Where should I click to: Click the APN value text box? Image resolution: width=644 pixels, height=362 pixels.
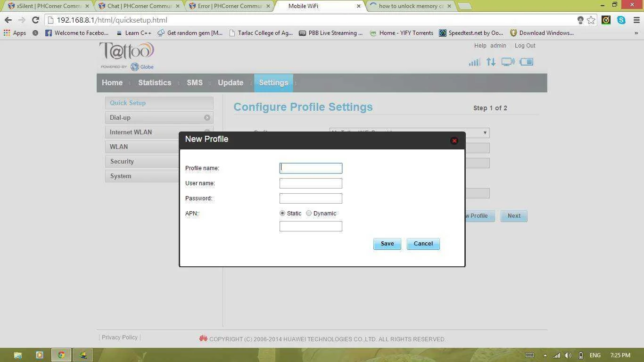311,226
